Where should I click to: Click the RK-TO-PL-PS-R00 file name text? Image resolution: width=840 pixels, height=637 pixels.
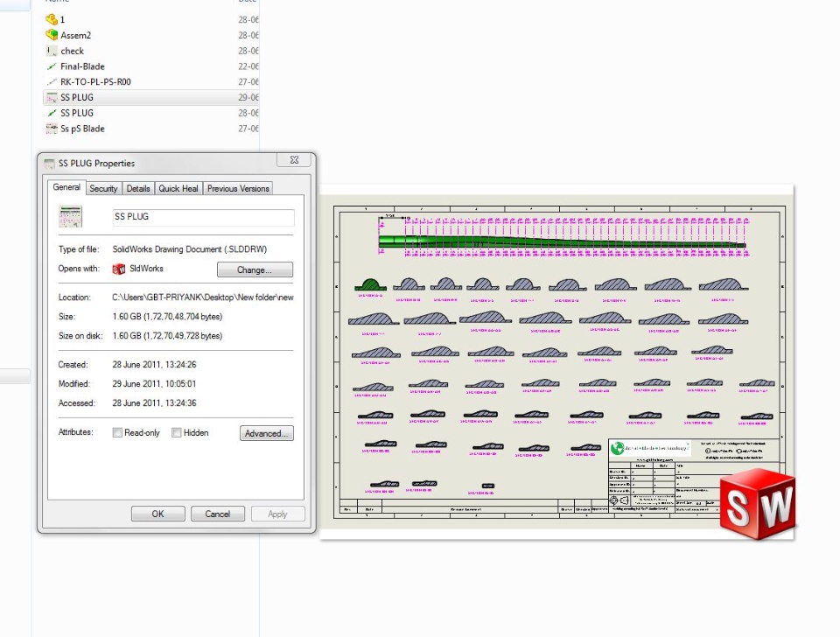click(x=95, y=82)
